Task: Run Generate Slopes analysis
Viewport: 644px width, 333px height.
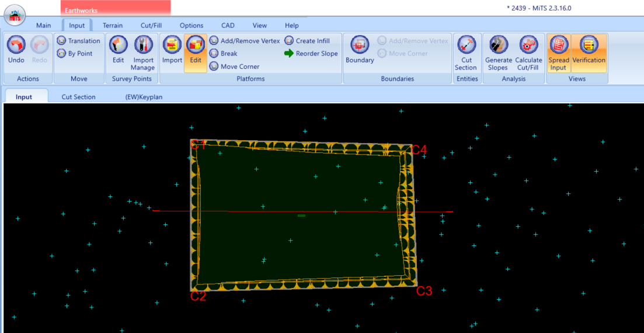Action: pos(499,53)
